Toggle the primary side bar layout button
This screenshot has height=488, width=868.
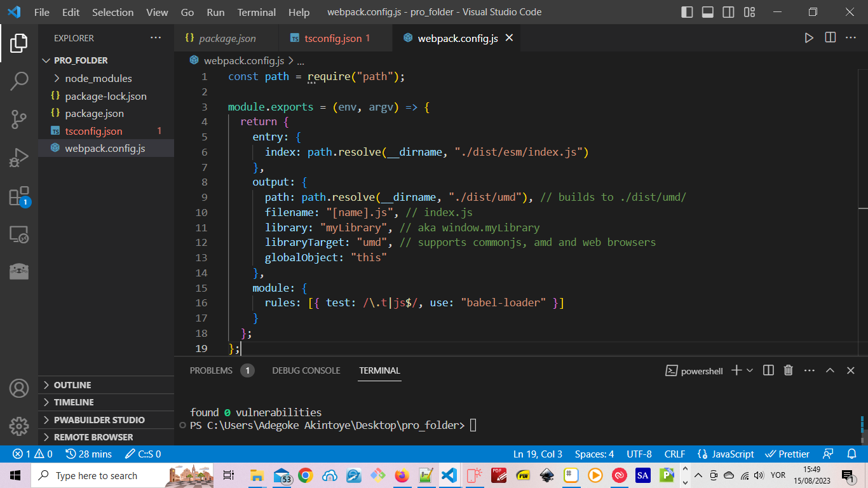point(687,13)
